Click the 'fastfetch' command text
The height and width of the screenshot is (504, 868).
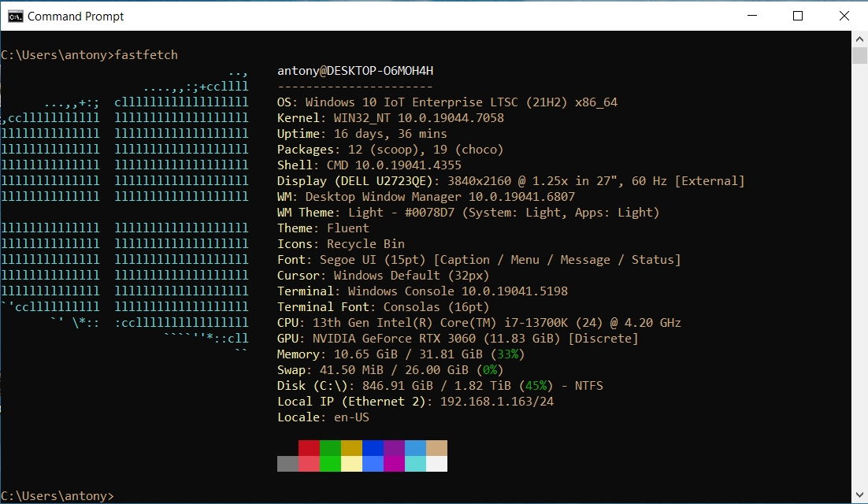(147, 55)
